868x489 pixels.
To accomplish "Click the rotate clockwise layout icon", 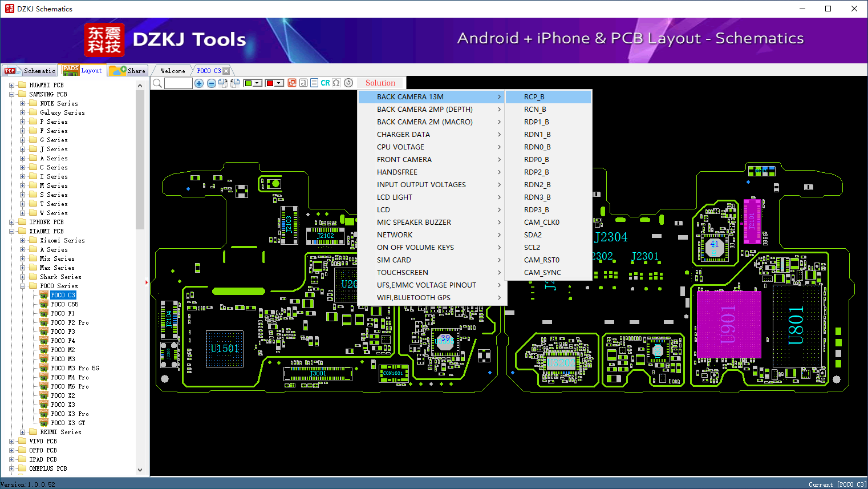I will point(223,83).
